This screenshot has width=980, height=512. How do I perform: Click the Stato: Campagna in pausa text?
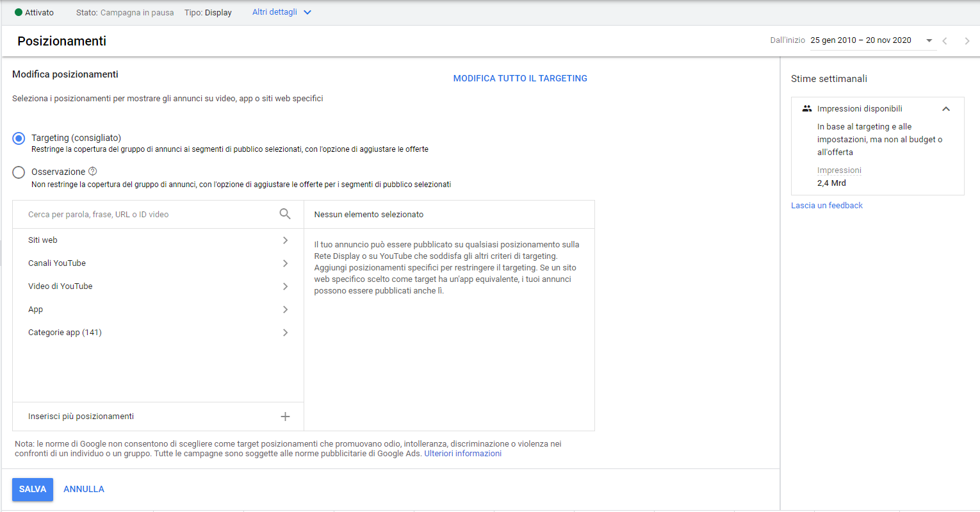(x=125, y=13)
